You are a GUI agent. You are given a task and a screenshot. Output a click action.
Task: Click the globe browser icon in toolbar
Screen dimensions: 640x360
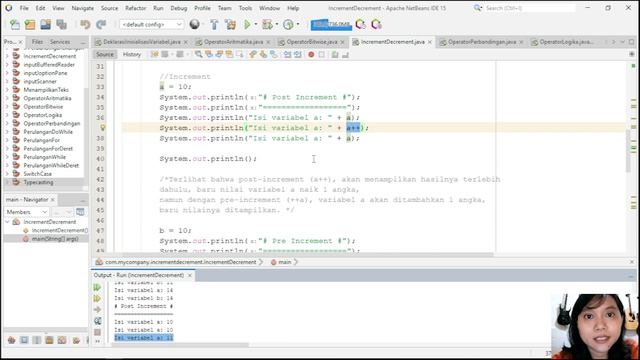coord(195,24)
